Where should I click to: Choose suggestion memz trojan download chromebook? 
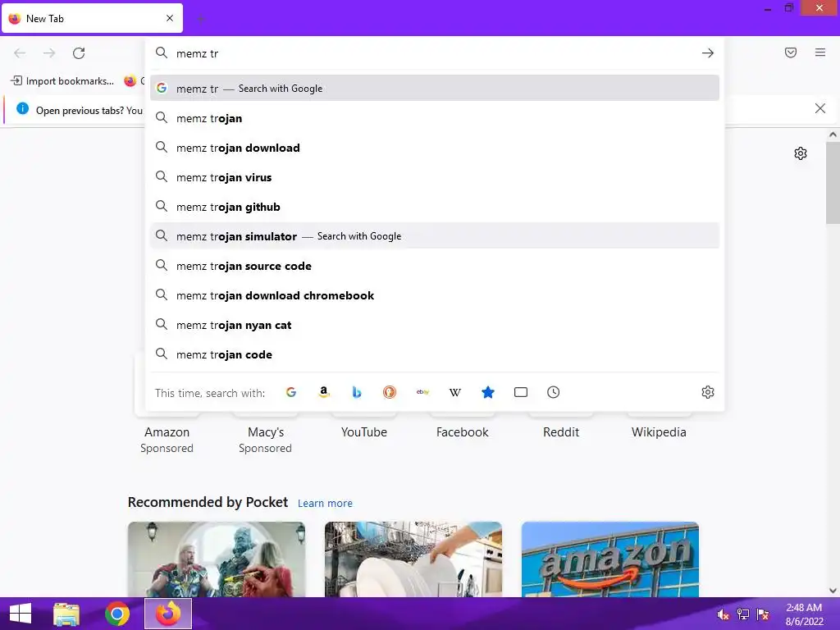click(x=435, y=295)
